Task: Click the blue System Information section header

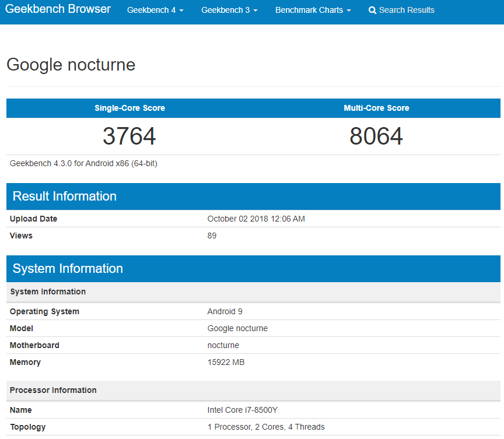Action: [x=253, y=269]
